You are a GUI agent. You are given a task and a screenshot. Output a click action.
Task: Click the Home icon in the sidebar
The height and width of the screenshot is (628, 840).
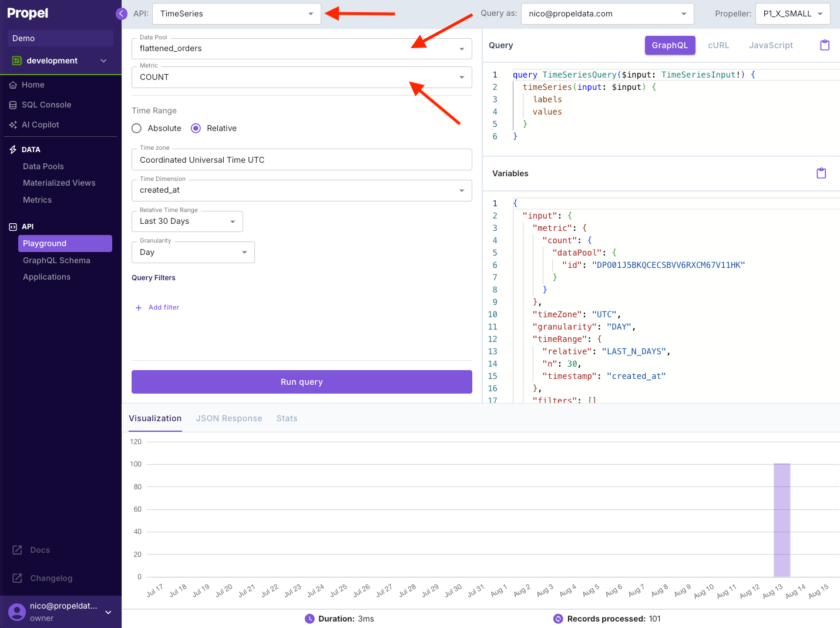tap(13, 85)
